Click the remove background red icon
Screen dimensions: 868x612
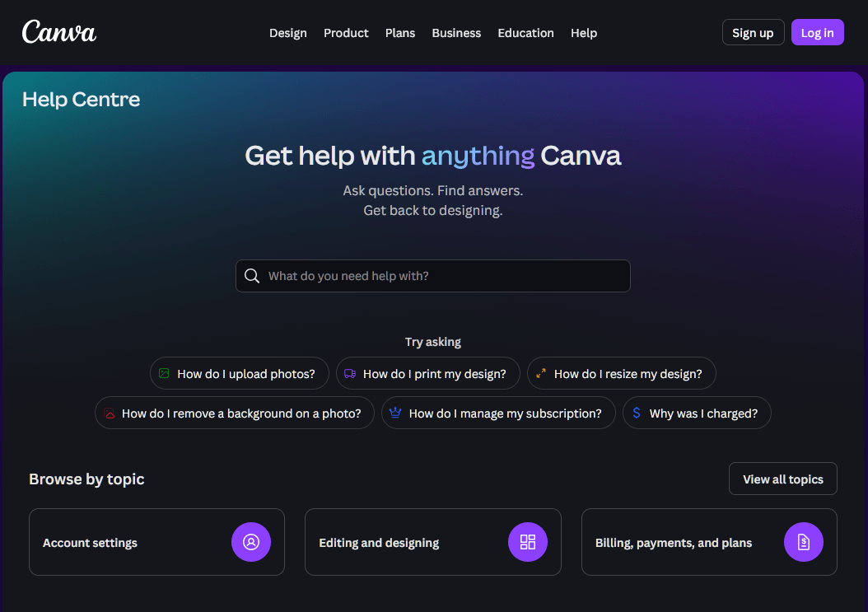(x=110, y=413)
